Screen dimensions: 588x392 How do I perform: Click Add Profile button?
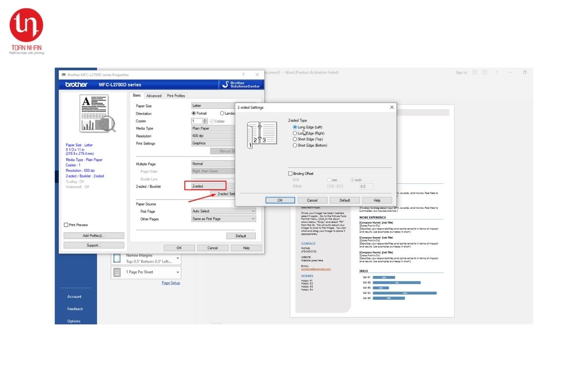pos(94,236)
